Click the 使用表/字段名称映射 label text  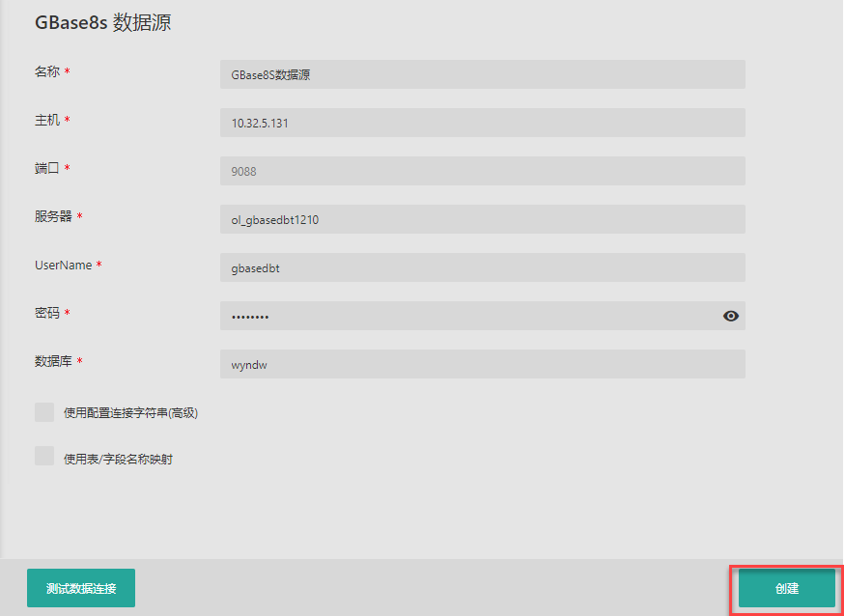[x=118, y=460]
